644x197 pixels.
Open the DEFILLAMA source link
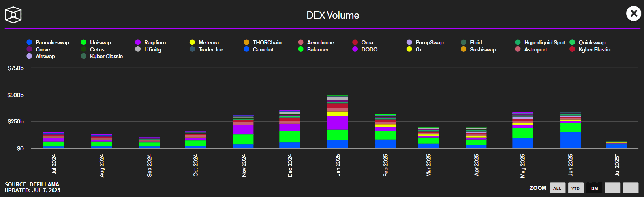(x=44, y=184)
